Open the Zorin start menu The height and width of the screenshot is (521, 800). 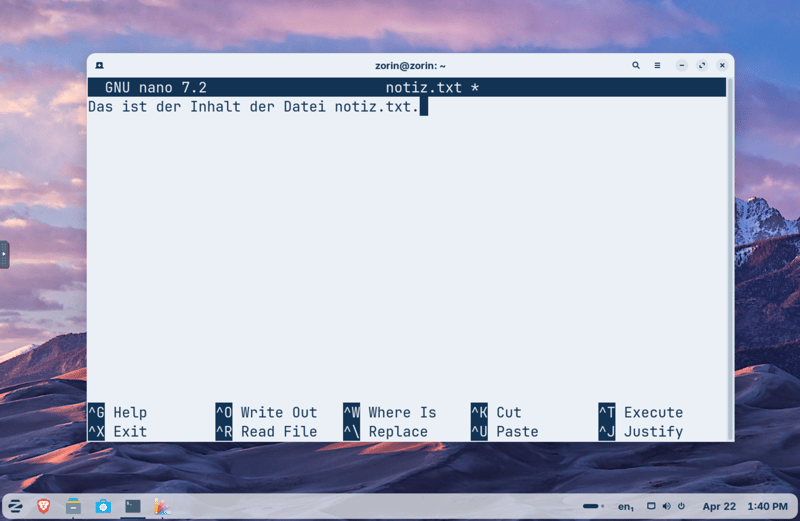pos(16,506)
